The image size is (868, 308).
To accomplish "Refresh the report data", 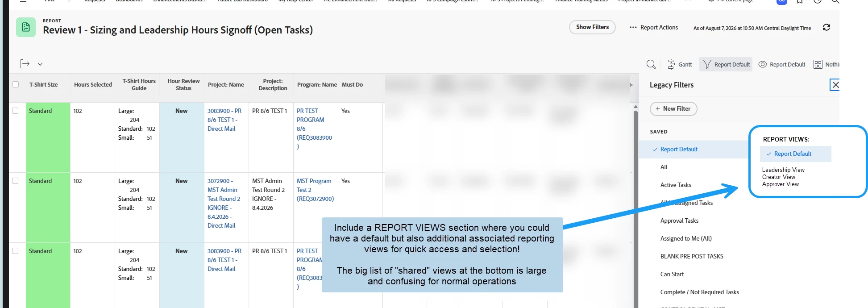I will (x=826, y=27).
